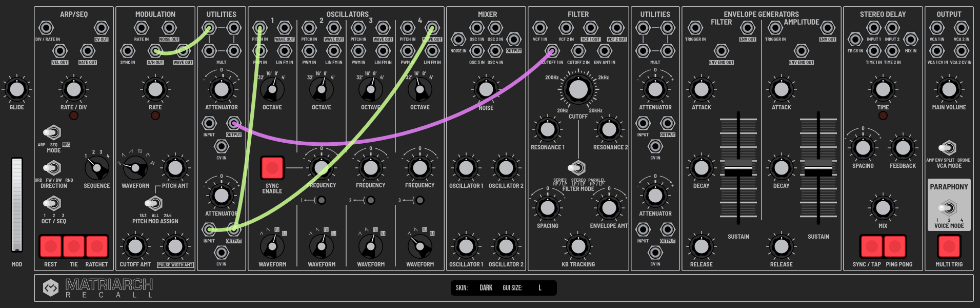
Task: Click the VCF 1 IN jack
Action: click(540, 28)
